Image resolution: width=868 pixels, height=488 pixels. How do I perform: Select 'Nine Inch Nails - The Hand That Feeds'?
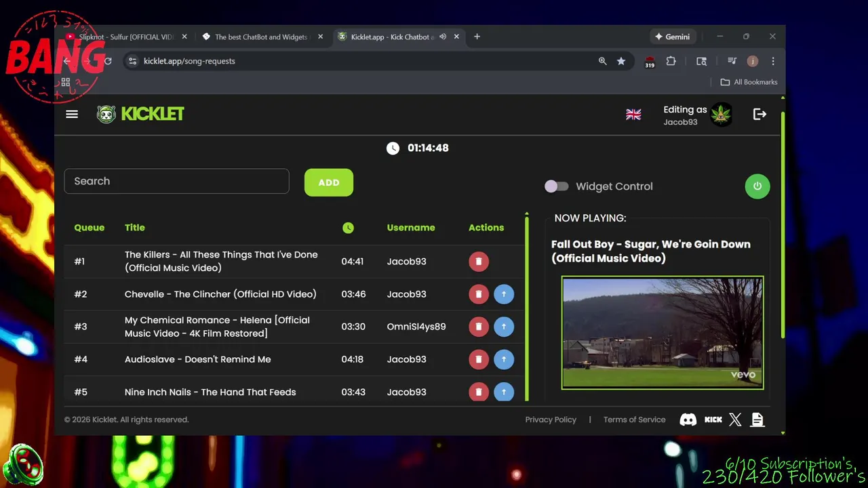210,392
